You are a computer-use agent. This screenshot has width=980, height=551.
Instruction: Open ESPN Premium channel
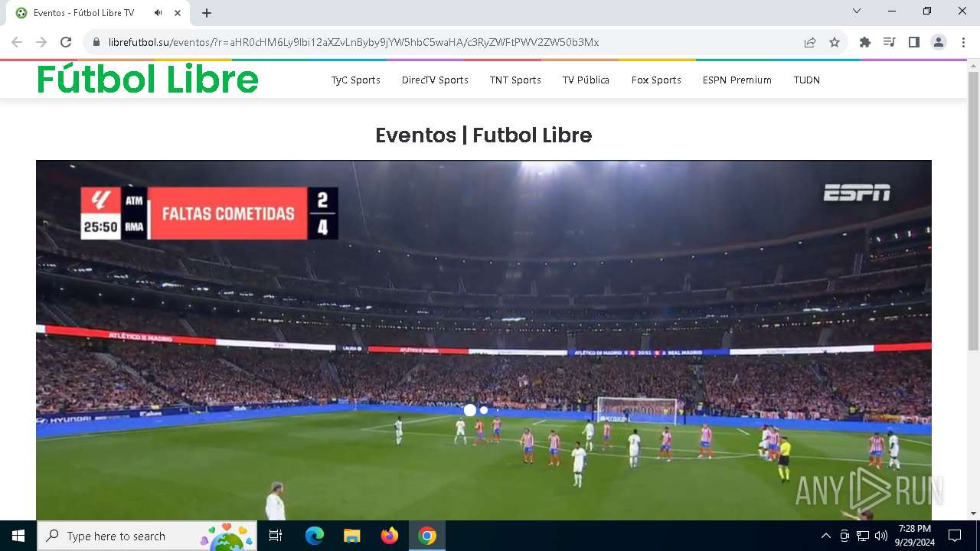pyautogui.click(x=737, y=80)
